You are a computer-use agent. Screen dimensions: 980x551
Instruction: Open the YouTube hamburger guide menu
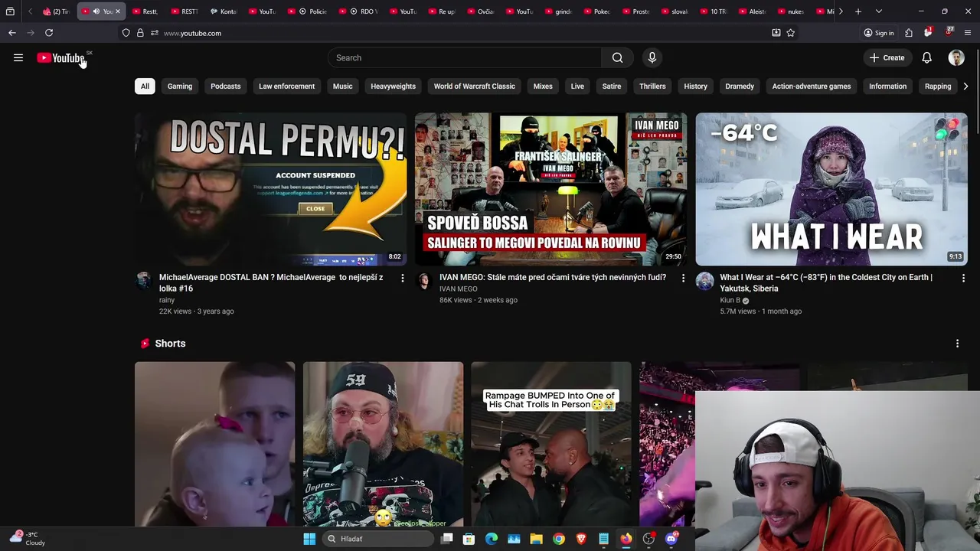pos(18,57)
